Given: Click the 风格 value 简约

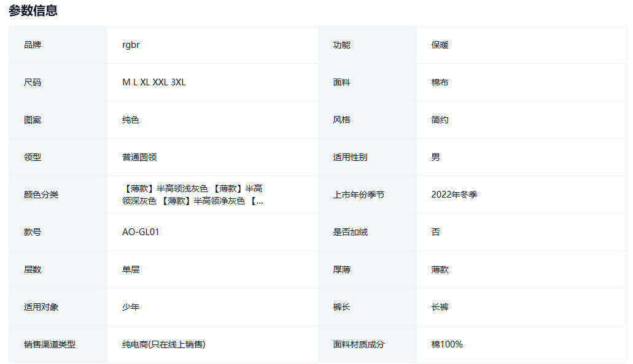Looking at the screenshot, I should pos(440,120).
